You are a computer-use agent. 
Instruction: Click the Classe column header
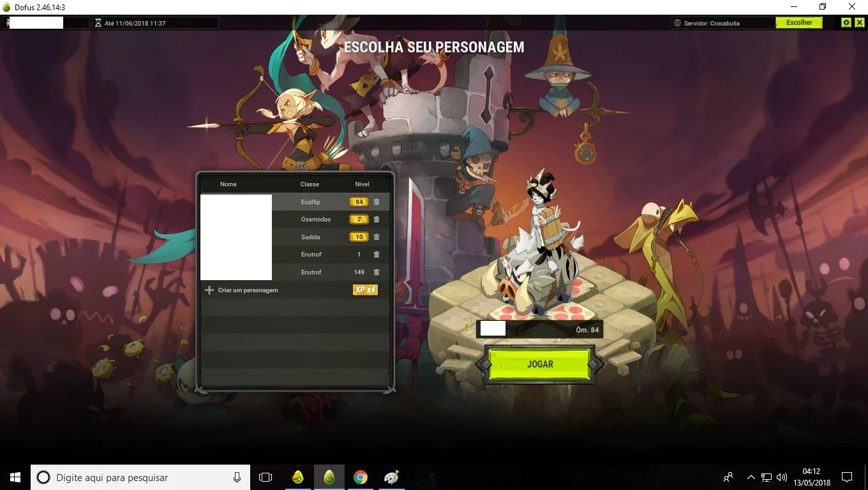310,184
